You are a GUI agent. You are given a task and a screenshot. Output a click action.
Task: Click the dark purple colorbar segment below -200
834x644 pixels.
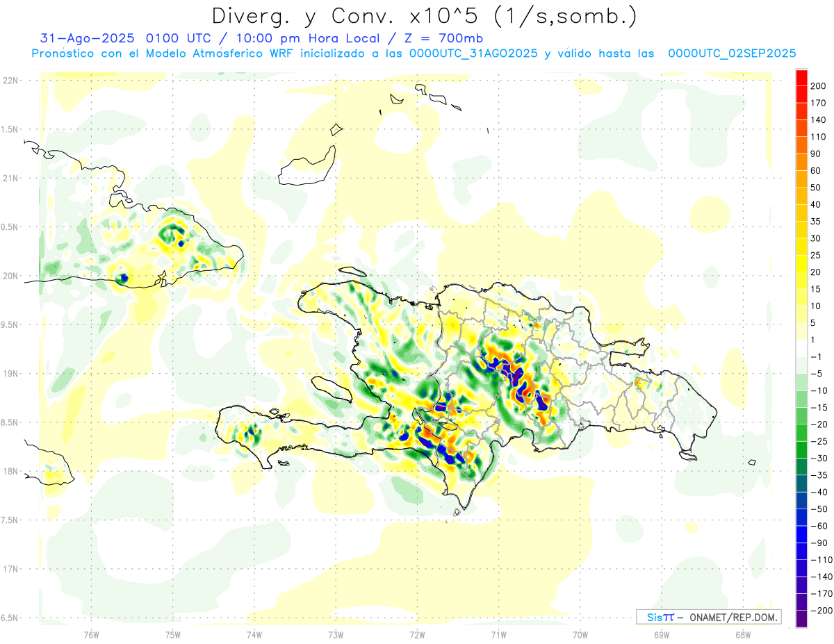tap(801, 619)
